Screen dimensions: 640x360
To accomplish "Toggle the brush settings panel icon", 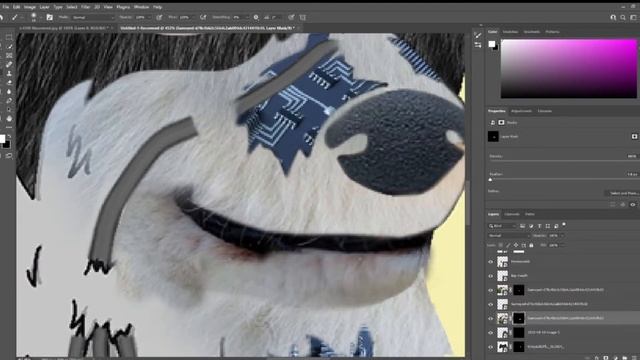I will coord(49,17).
